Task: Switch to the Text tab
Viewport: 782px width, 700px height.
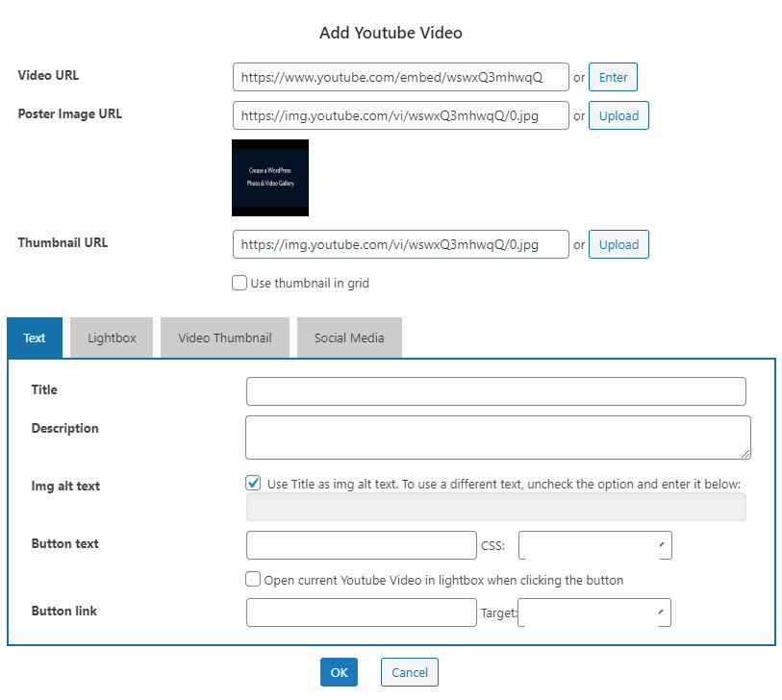Action: coord(35,337)
